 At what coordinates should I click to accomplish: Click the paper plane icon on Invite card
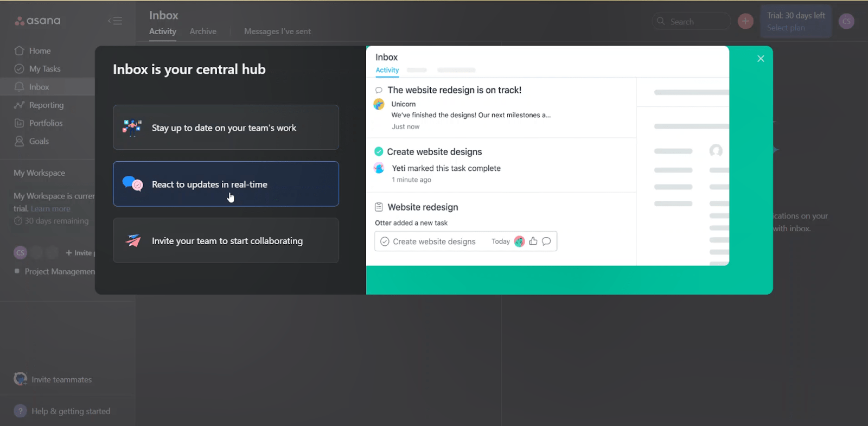(x=133, y=240)
